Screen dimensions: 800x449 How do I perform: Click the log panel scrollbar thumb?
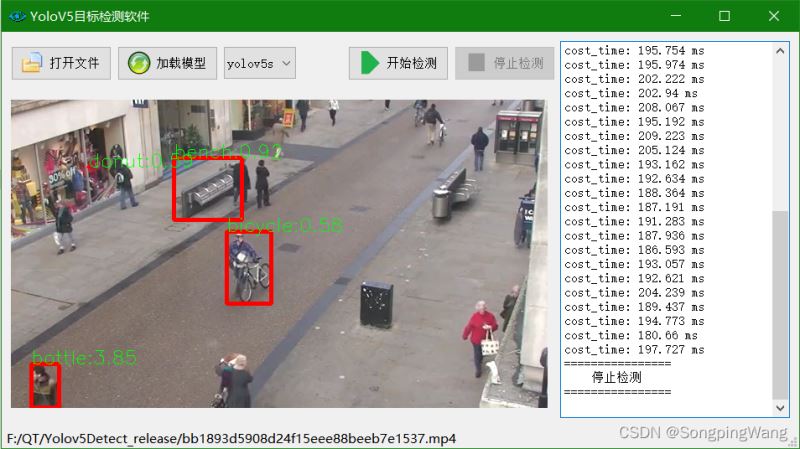click(x=782, y=300)
